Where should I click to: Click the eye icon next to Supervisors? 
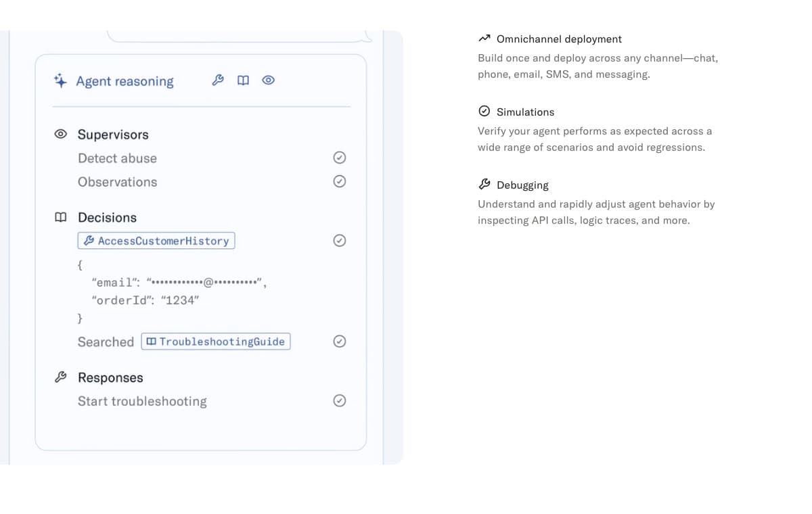click(x=61, y=134)
